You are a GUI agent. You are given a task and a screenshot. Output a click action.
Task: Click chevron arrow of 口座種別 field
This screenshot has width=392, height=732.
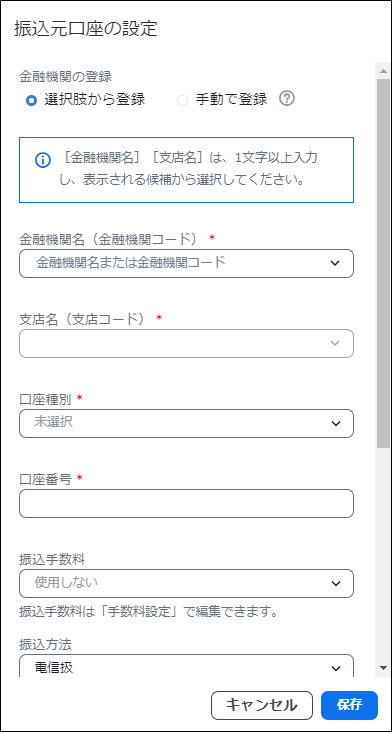[x=335, y=423]
